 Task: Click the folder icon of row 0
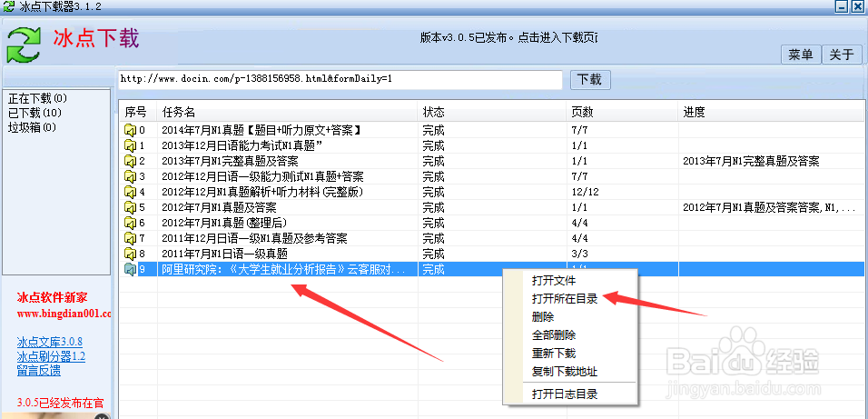(130, 131)
